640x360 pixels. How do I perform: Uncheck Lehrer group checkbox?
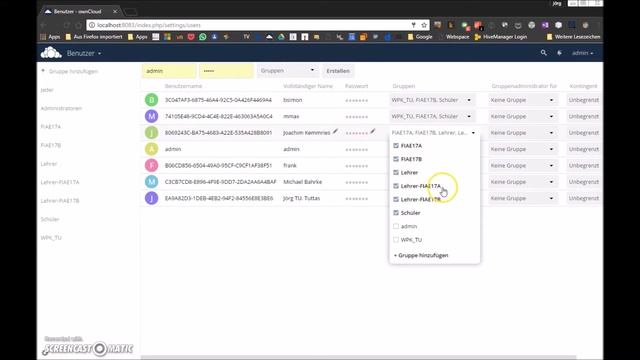click(x=396, y=172)
